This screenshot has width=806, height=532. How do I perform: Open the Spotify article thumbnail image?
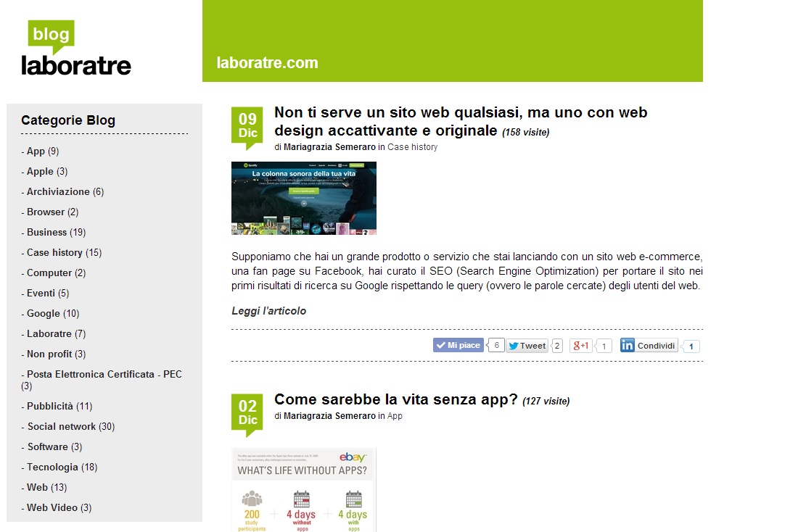(x=303, y=198)
